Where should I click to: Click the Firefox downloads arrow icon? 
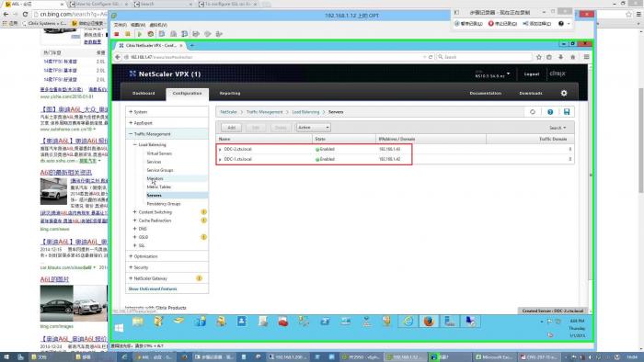(560, 57)
